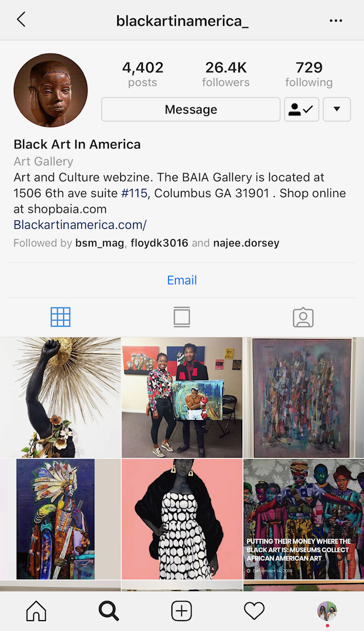Tap the Email contact button
364x631 pixels.
182,280
